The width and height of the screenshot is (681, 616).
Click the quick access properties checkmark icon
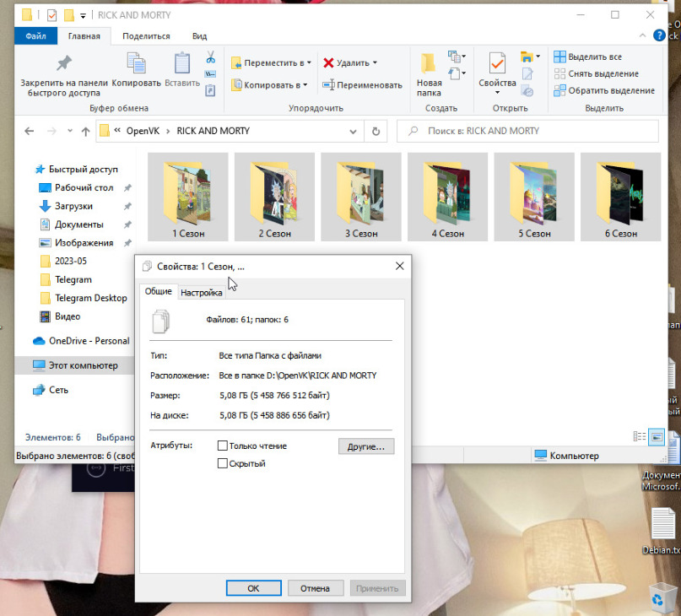(x=51, y=15)
